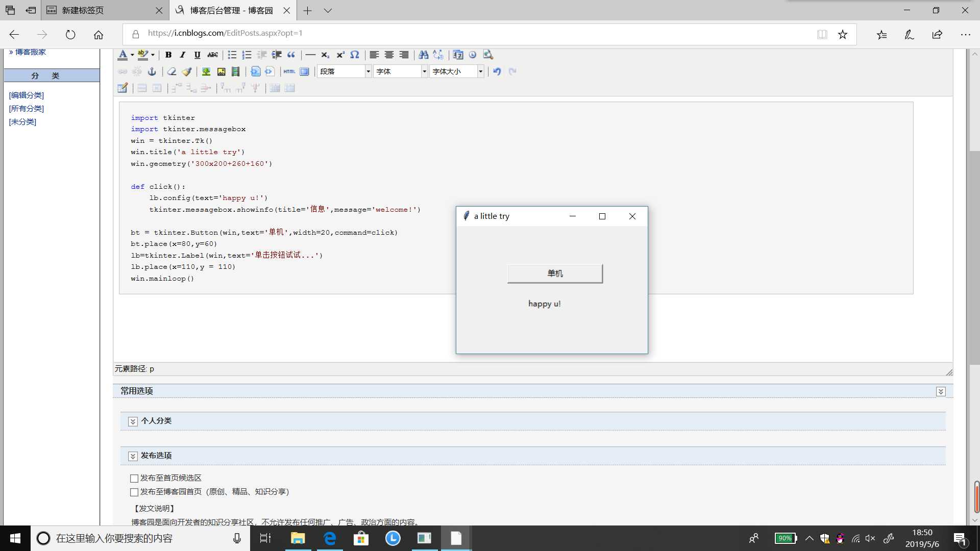Open the Edge settings ellipsis menu
Screen dimensions: 980x551
(965, 35)
